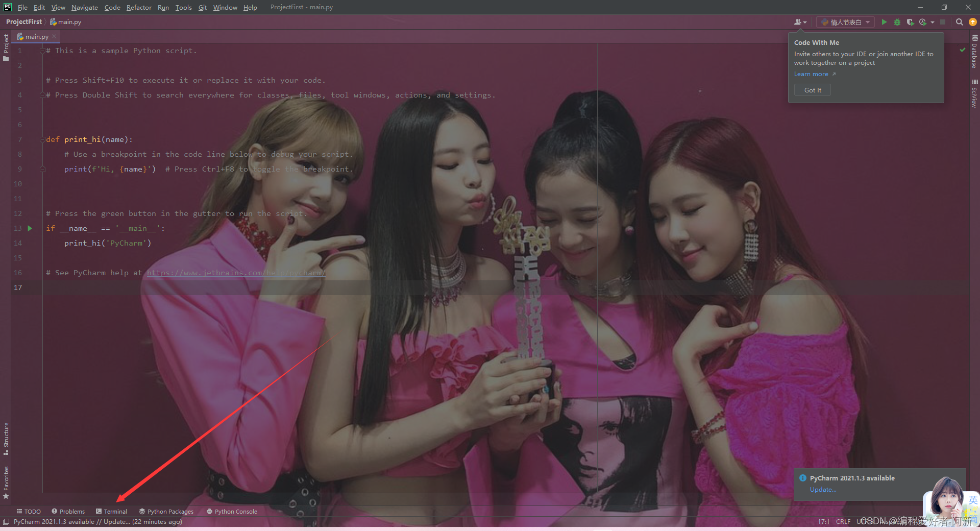Open the Project tool window sidebar
This screenshot has width=980, height=531.
tap(6, 47)
